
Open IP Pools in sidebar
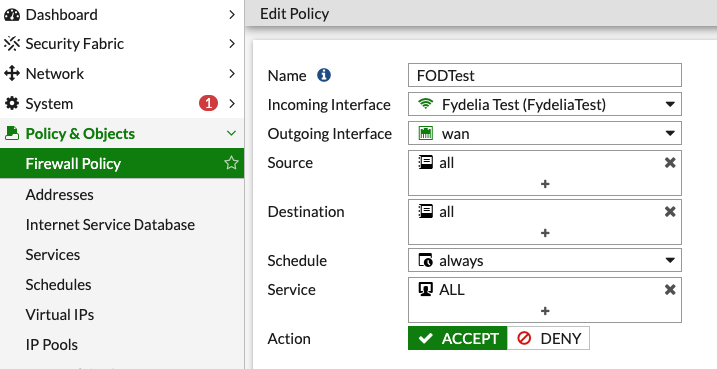(x=52, y=344)
